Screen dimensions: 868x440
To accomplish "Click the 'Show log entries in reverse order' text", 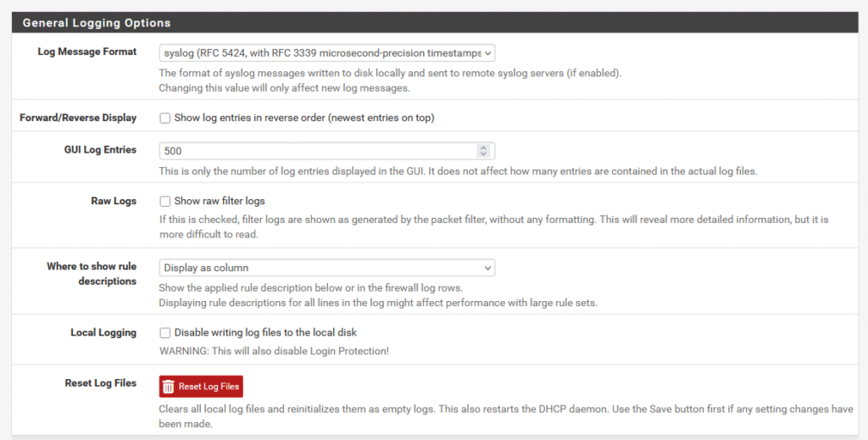I will point(304,118).
